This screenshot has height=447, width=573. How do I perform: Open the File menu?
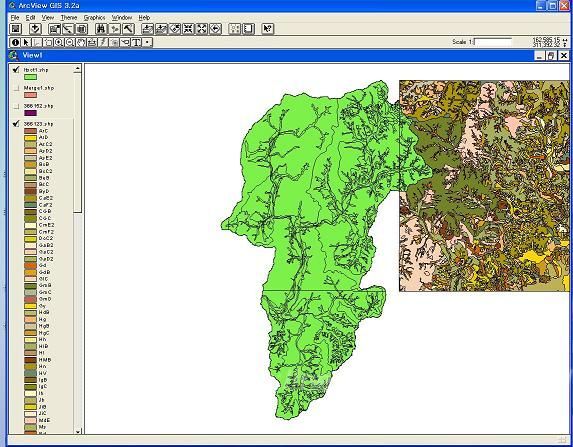point(15,17)
